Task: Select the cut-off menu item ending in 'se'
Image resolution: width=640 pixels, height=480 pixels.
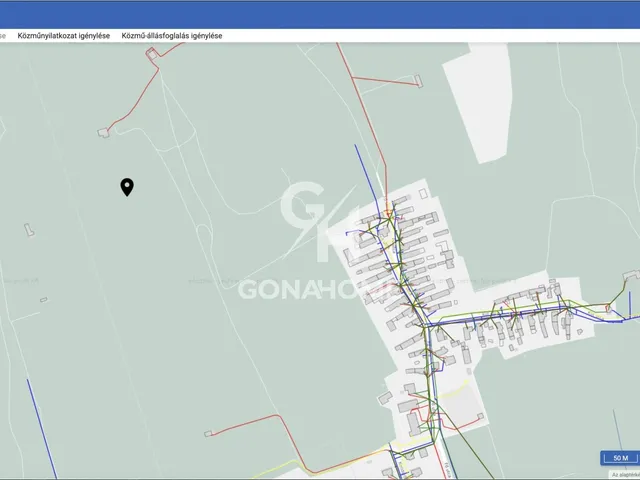Action: pyautogui.click(x=3, y=36)
